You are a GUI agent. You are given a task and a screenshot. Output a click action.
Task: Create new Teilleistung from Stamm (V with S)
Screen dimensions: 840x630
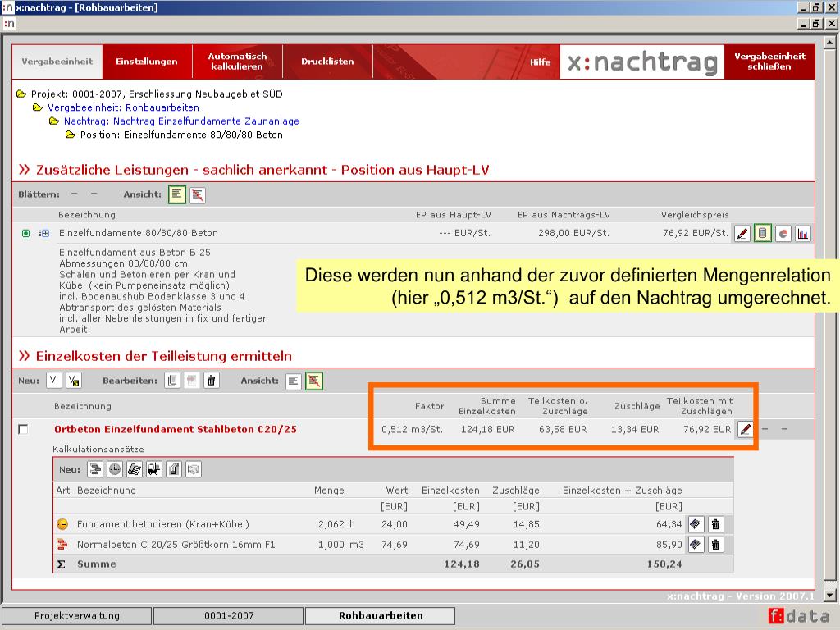point(73,381)
